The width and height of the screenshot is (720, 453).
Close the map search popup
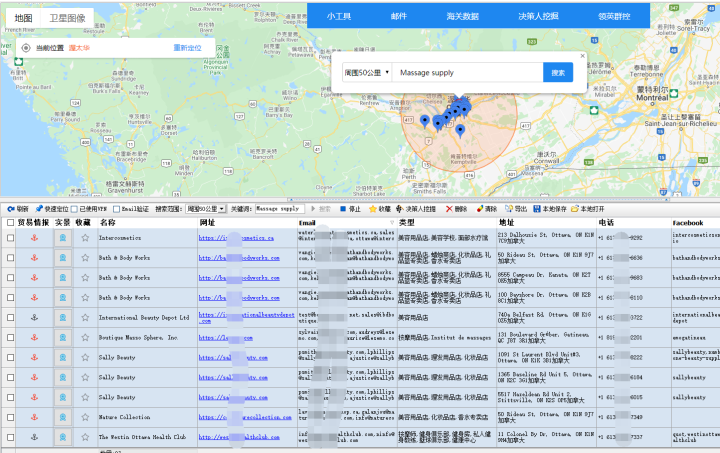coord(583,56)
